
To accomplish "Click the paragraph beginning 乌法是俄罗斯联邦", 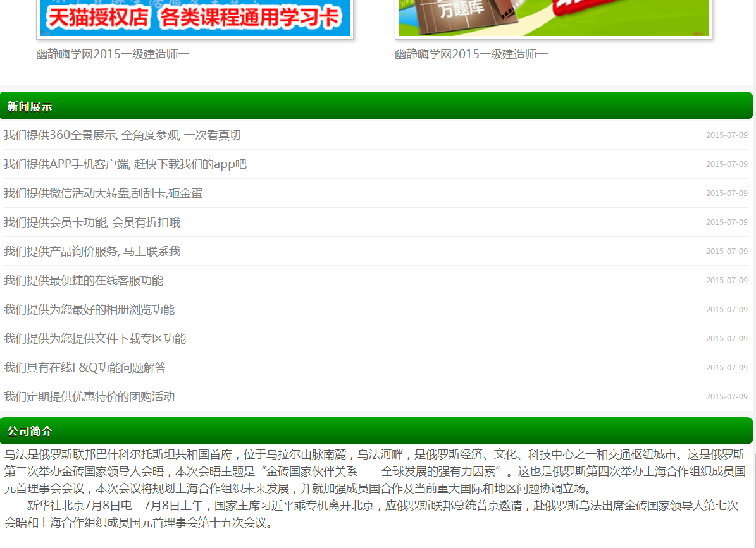I will click(376, 472).
